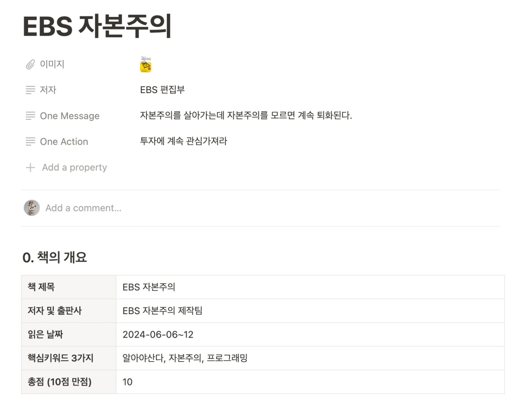Click the text icon next to 저자
This screenshot has width=532, height=415.
pos(30,90)
